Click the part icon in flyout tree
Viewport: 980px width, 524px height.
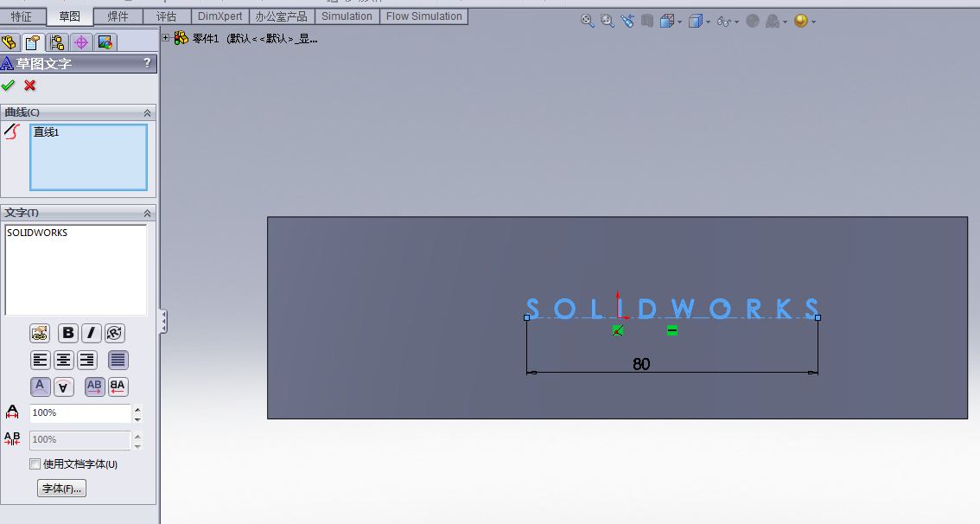point(181,38)
